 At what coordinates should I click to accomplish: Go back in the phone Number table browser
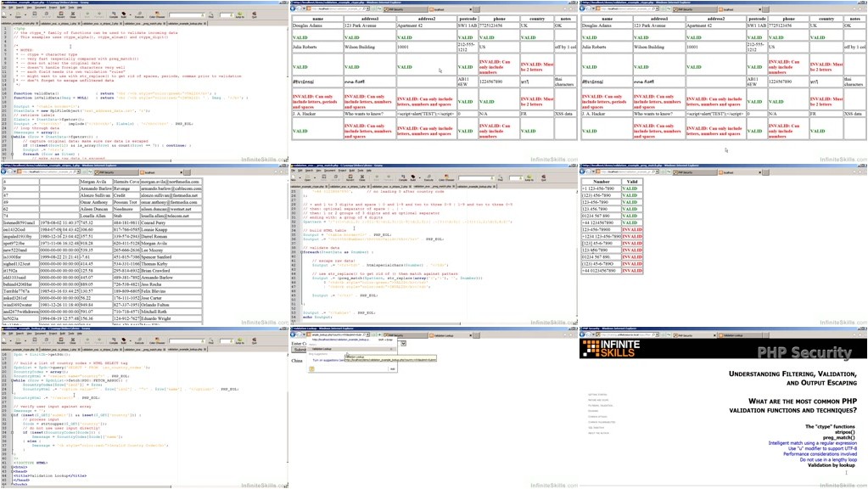[582, 171]
